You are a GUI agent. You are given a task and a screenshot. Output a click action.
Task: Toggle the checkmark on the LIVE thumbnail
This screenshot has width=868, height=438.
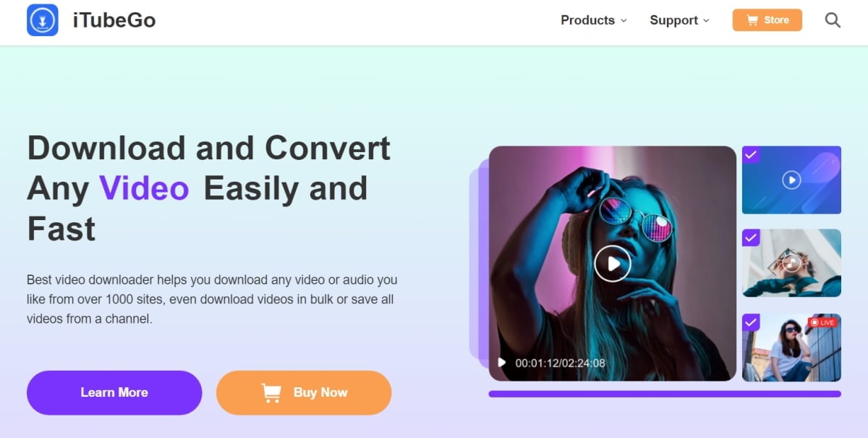pyautogui.click(x=751, y=322)
